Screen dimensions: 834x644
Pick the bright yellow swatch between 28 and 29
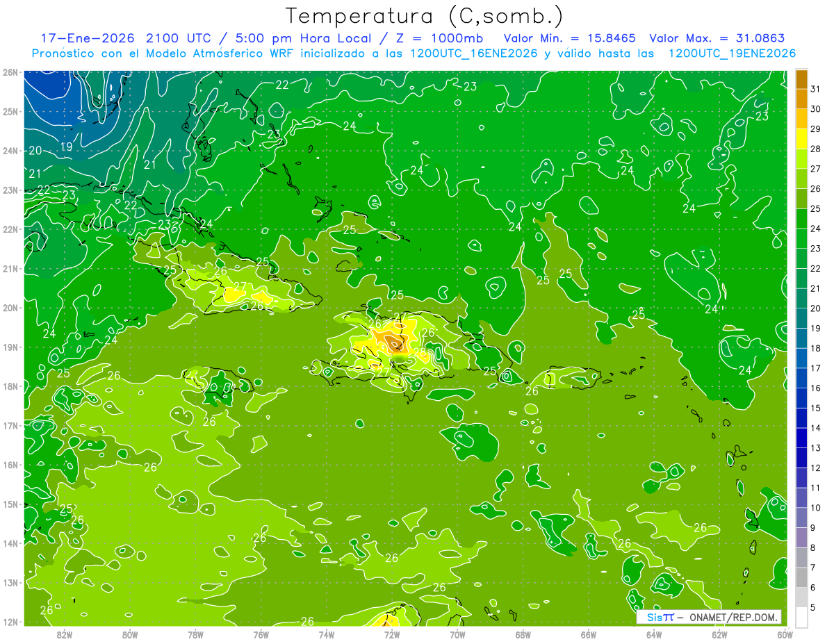801,139
